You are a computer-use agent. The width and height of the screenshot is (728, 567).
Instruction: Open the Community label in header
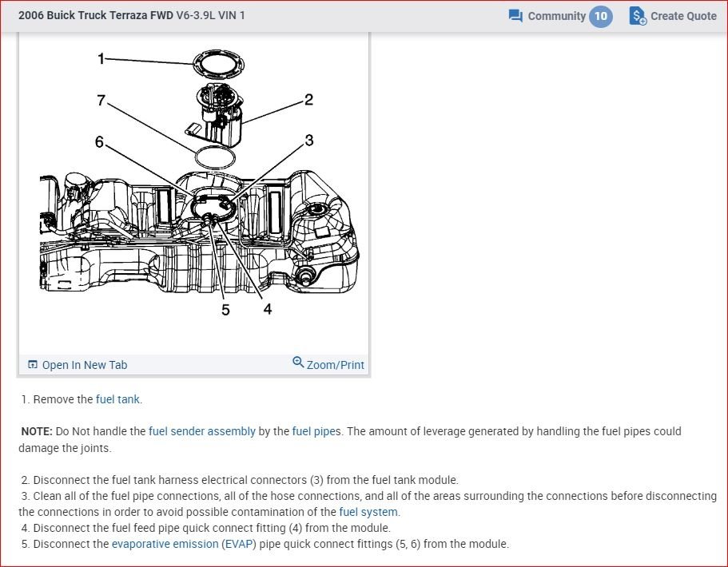click(556, 16)
